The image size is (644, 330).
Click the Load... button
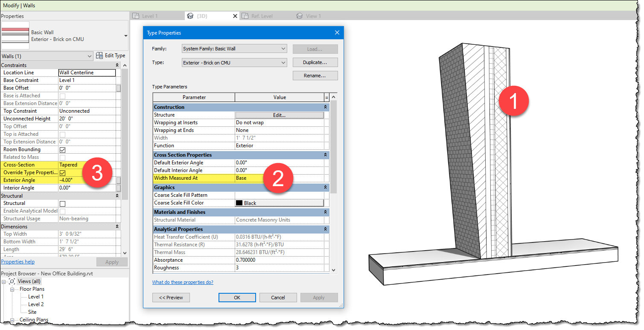point(315,49)
